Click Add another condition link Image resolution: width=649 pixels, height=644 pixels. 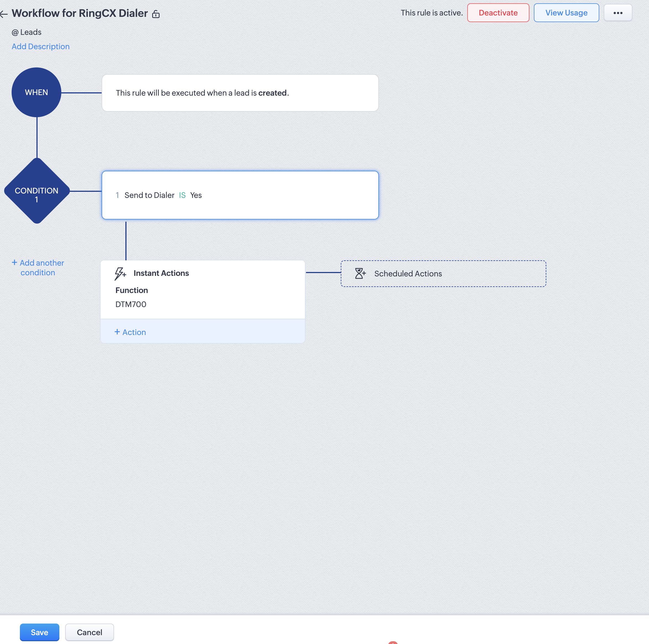tap(38, 268)
